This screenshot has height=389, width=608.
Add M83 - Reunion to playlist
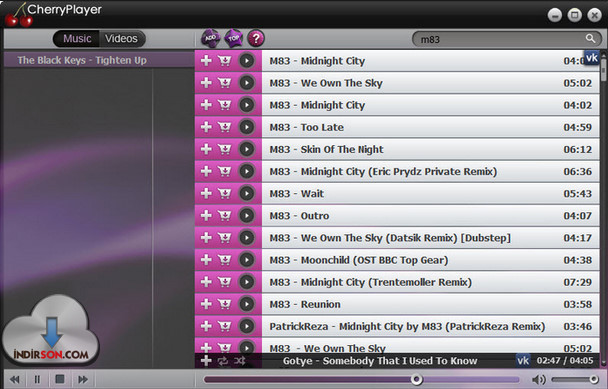(x=206, y=304)
